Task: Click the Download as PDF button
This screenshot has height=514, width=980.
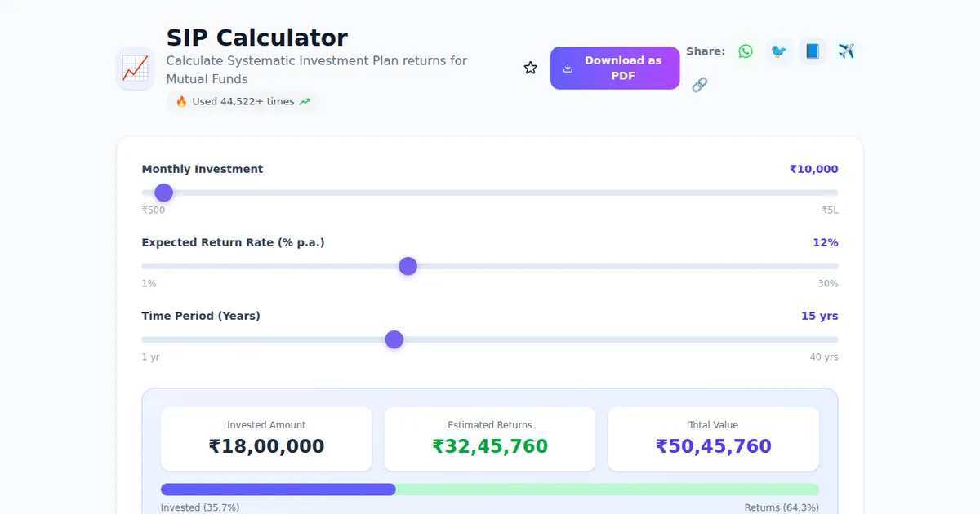Action: coord(614,68)
